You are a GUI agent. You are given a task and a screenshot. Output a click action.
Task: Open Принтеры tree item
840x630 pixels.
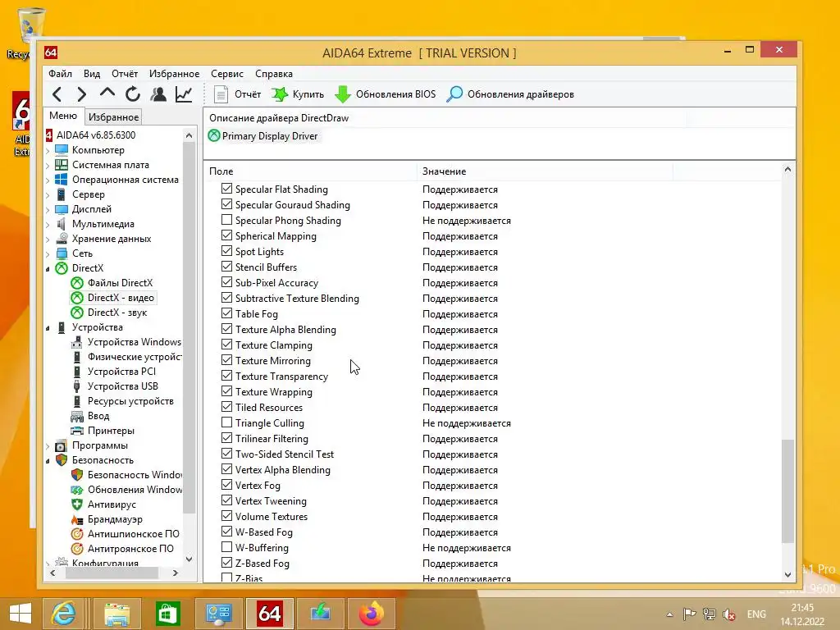111,431
